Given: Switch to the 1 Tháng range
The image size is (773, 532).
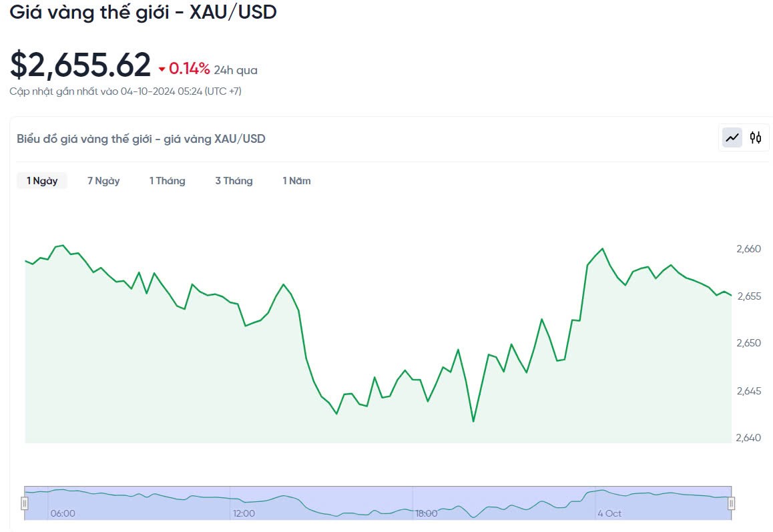Looking at the screenshot, I should [x=167, y=181].
